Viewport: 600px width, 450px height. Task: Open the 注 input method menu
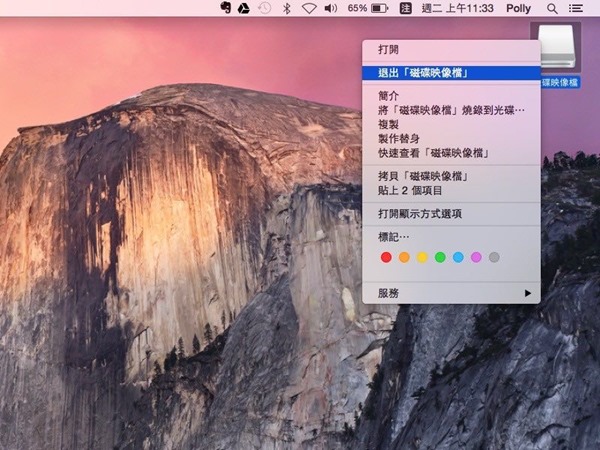pyautogui.click(x=406, y=8)
